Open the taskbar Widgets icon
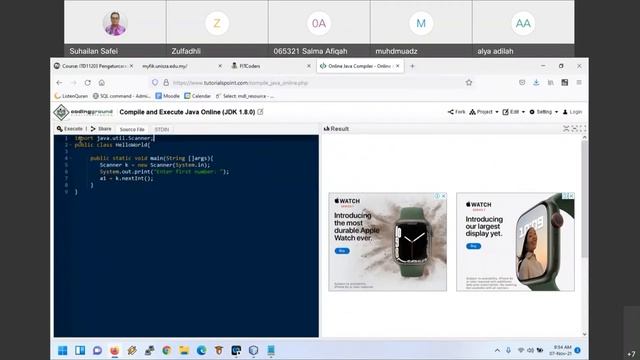Image resolution: width=640 pixels, height=360 pixels. tap(80, 350)
